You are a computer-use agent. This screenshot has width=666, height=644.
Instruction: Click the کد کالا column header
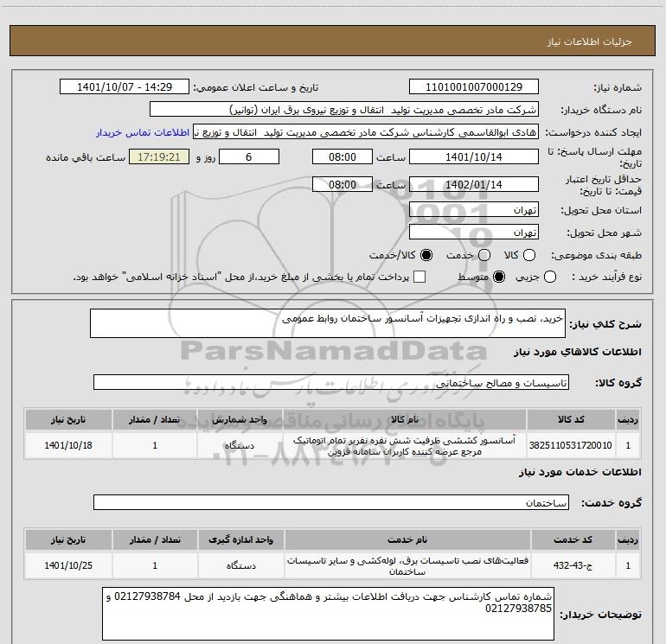tap(571, 419)
